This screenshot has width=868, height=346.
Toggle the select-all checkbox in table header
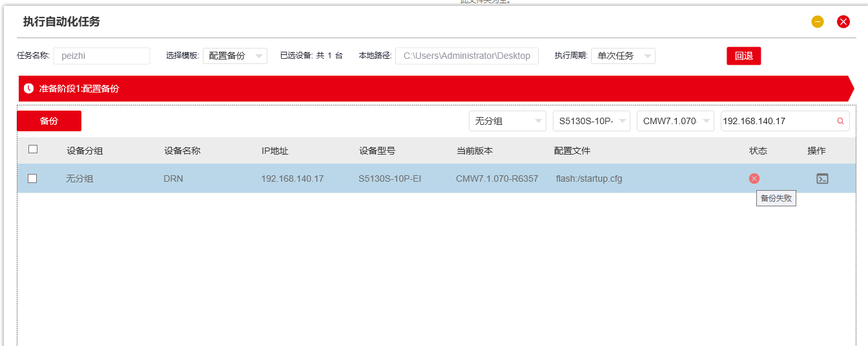coord(33,149)
